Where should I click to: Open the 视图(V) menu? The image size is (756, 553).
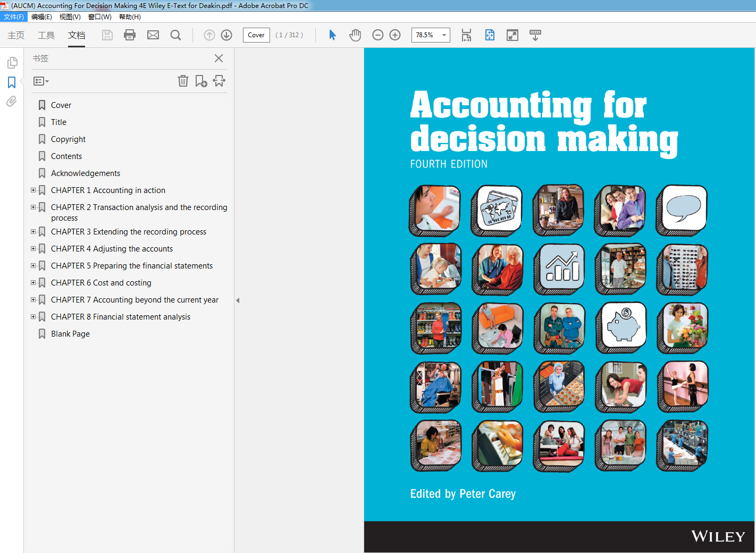point(70,17)
